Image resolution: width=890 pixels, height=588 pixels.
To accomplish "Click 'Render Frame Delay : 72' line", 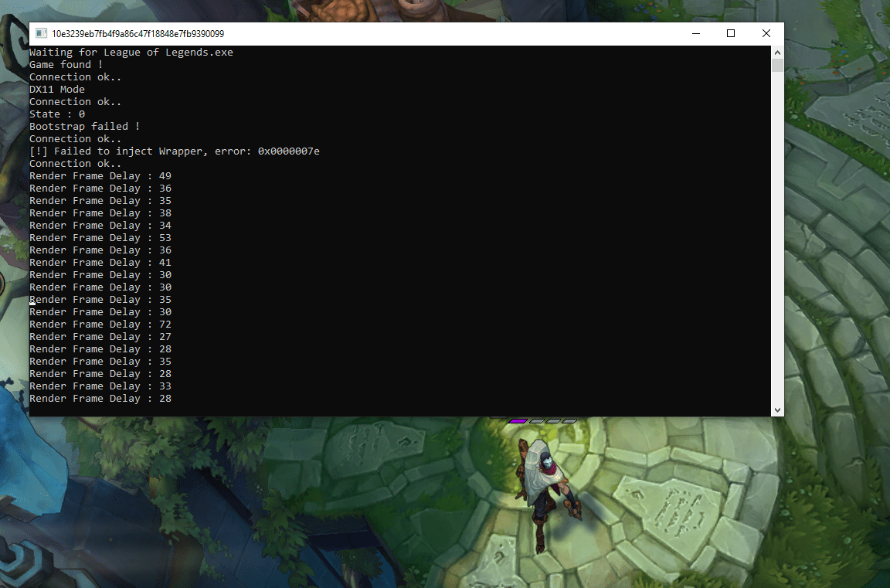I will (x=100, y=324).
